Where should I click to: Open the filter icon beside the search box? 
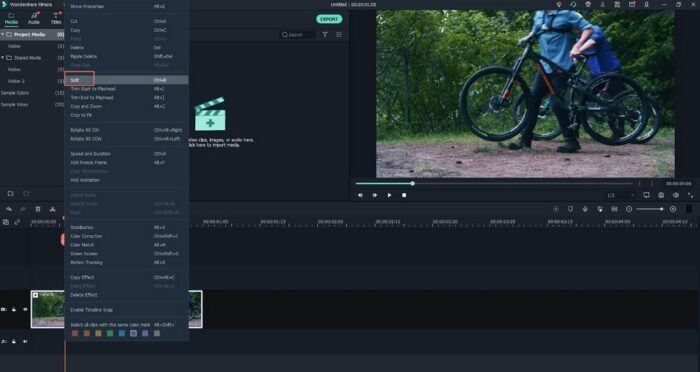[325, 34]
